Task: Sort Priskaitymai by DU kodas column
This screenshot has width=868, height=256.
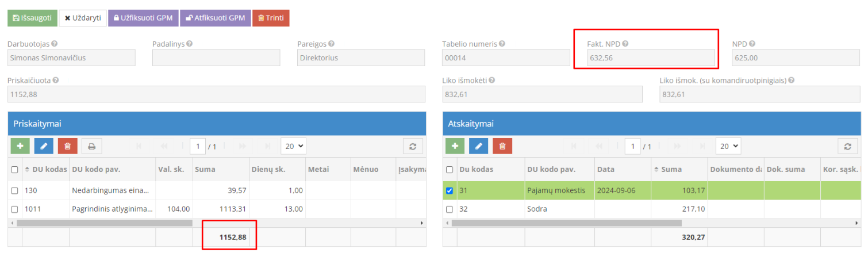Action: (x=45, y=170)
